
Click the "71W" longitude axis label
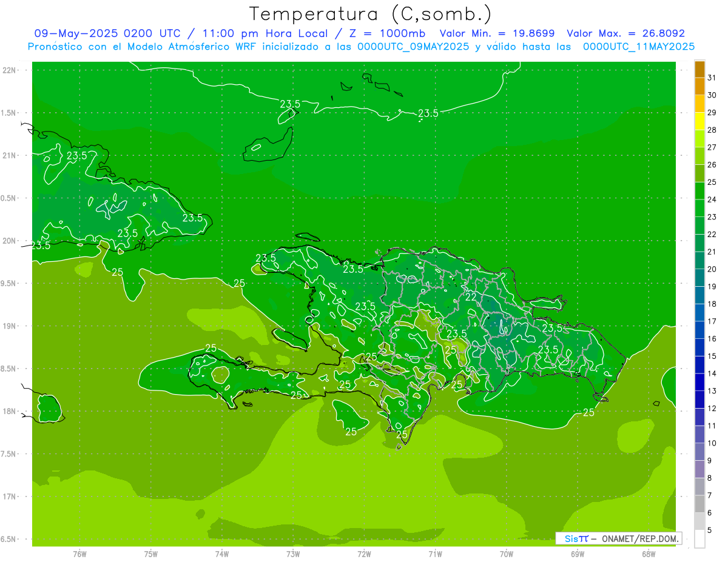[x=435, y=554]
